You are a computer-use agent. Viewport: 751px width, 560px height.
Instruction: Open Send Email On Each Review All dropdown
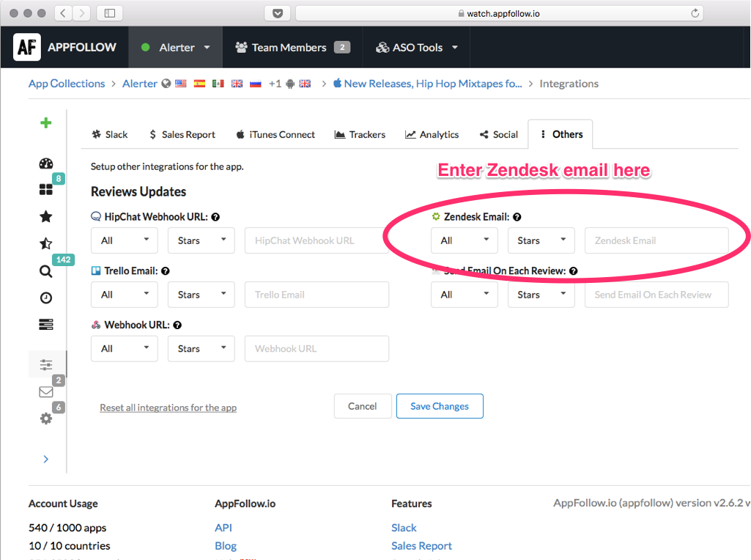pyautogui.click(x=464, y=295)
